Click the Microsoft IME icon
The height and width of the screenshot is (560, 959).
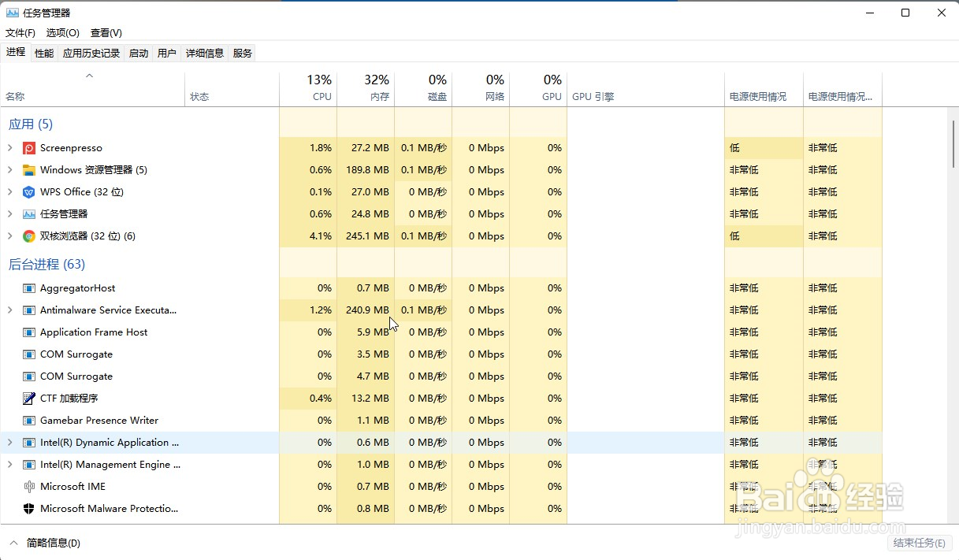29,487
